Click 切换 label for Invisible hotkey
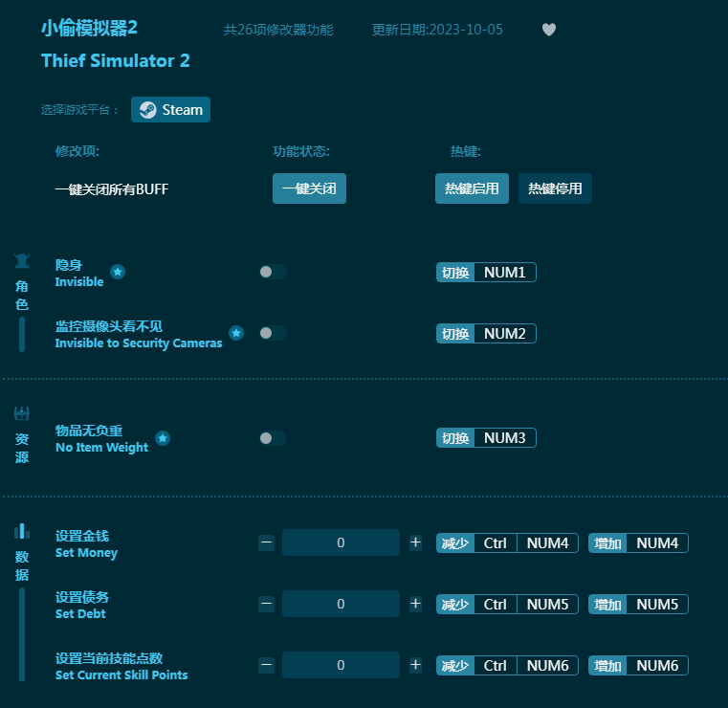The width and height of the screenshot is (728, 708). pos(455,272)
